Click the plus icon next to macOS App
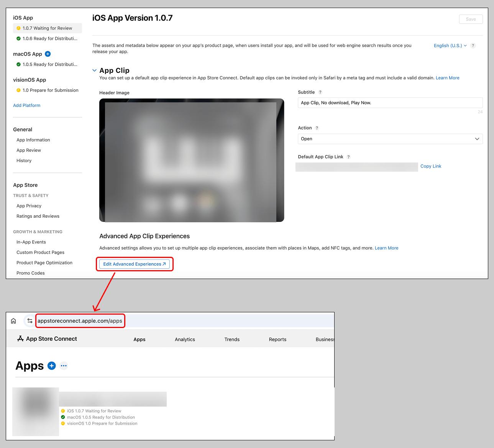The width and height of the screenshot is (494, 448). 48,54
